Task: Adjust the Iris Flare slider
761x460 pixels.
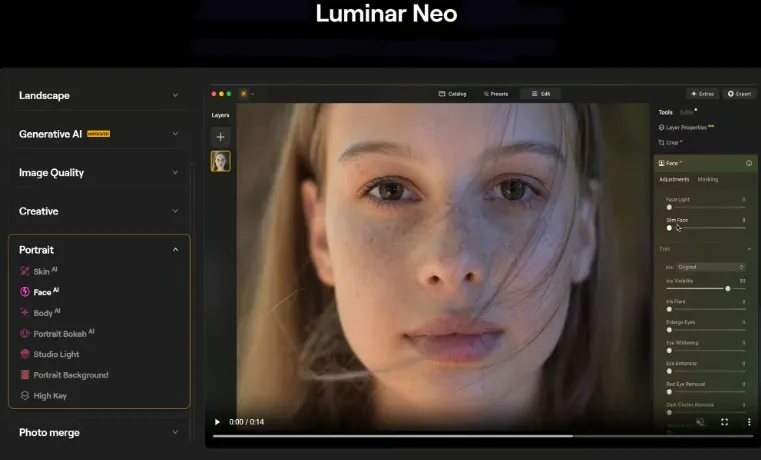Action: tap(706, 309)
